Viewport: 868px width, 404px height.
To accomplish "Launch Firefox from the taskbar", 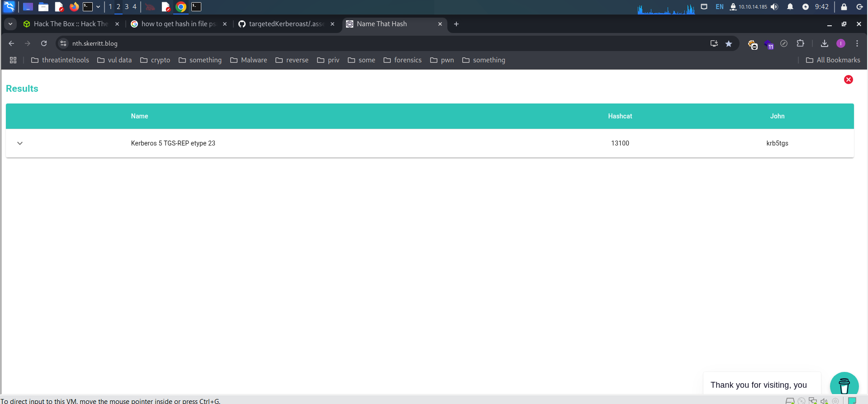I will point(74,7).
